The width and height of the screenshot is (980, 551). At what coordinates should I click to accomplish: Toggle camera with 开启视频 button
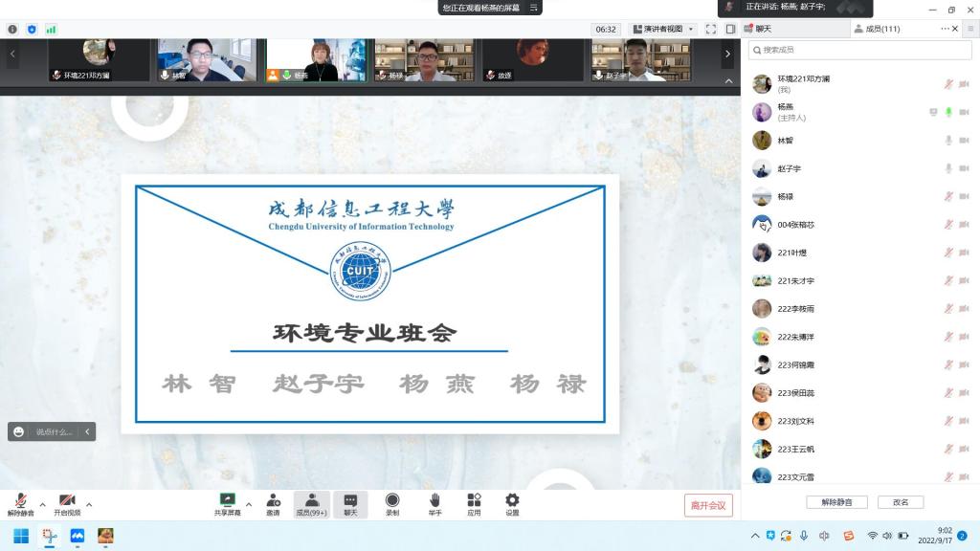tap(67, 501)
